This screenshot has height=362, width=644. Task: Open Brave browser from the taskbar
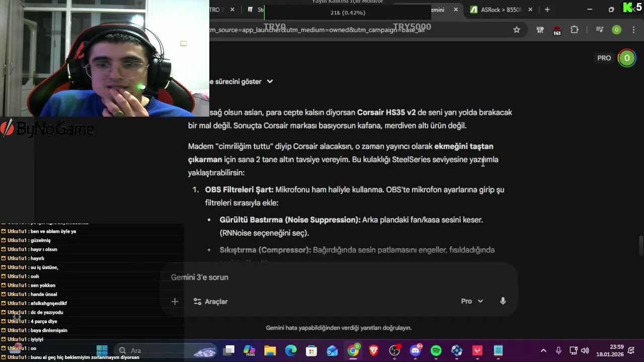tap(374, 350)
